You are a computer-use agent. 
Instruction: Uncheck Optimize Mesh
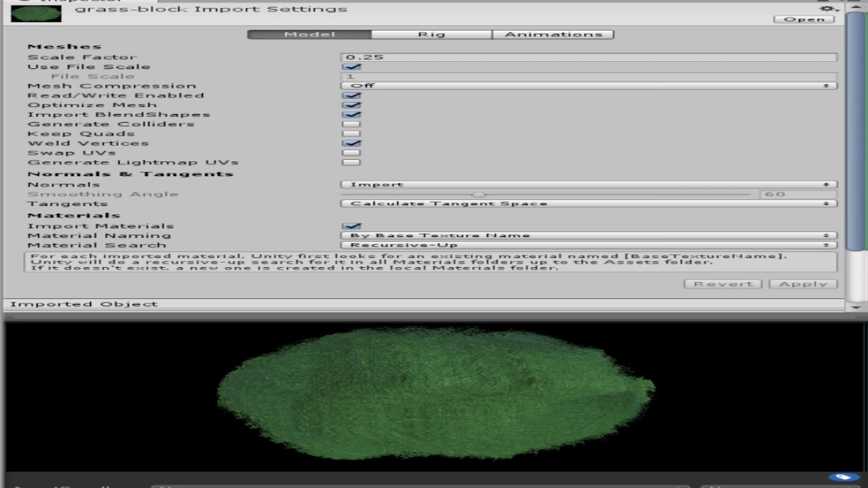(x=352, y=104)
